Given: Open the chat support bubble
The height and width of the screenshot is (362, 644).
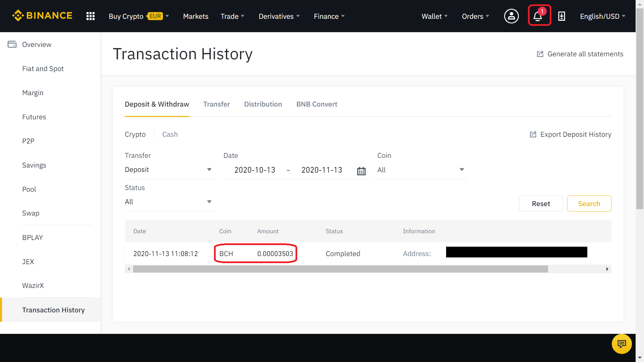Looking at the screenshot, I should tap(622, 344).
